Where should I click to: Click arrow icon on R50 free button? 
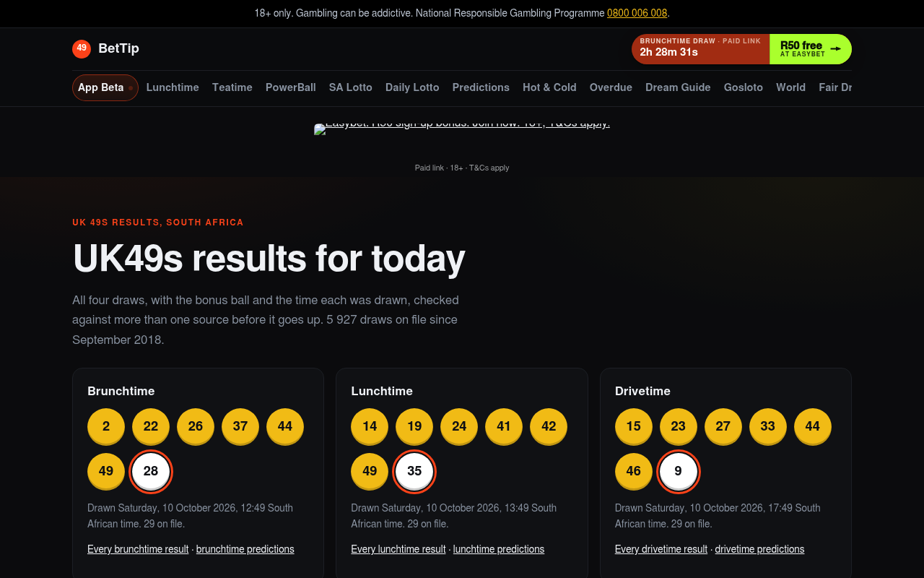pos(836,49)
